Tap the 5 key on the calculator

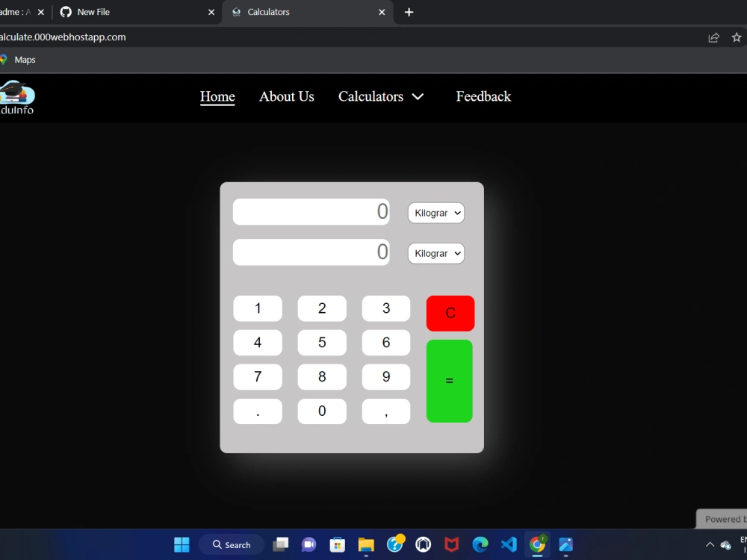click(x=322, y=343)
